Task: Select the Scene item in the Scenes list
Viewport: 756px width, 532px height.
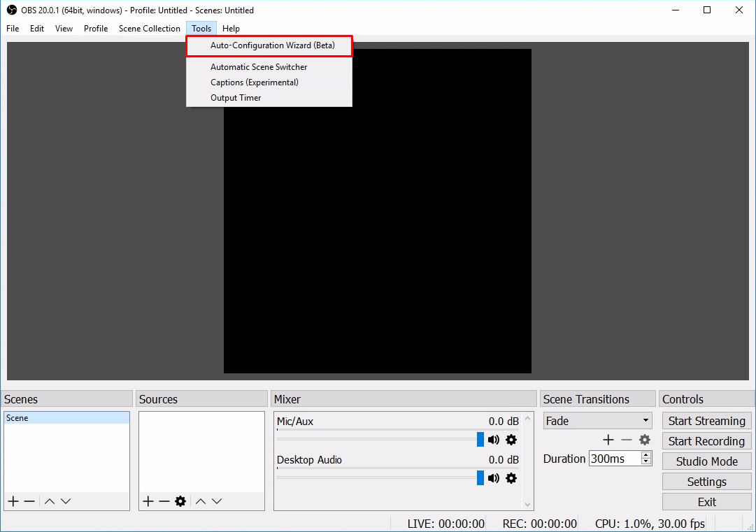Action: click(66, 418)
